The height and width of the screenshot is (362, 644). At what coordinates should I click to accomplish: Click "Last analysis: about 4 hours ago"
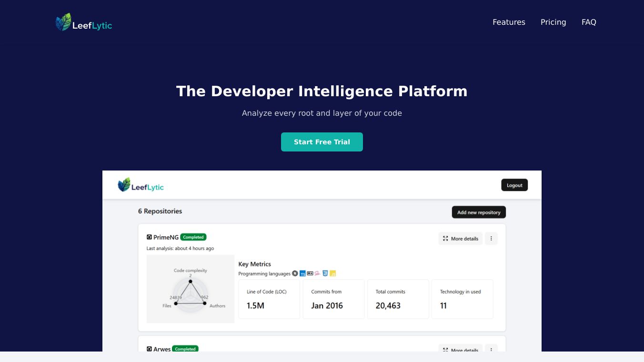coord(180,248)
